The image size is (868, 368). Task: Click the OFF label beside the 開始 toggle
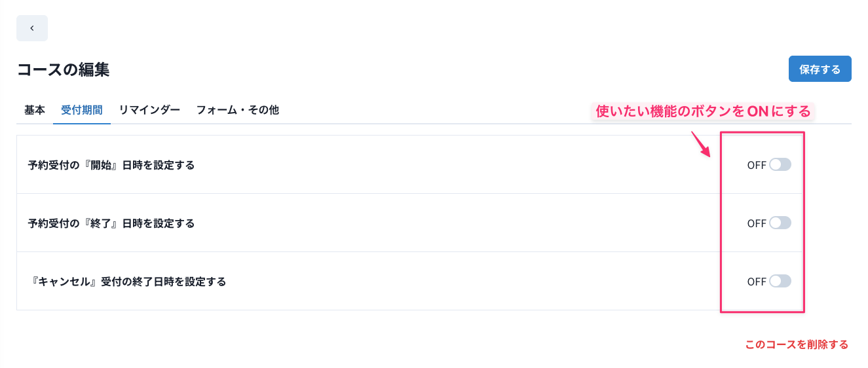tap(757, 165)
